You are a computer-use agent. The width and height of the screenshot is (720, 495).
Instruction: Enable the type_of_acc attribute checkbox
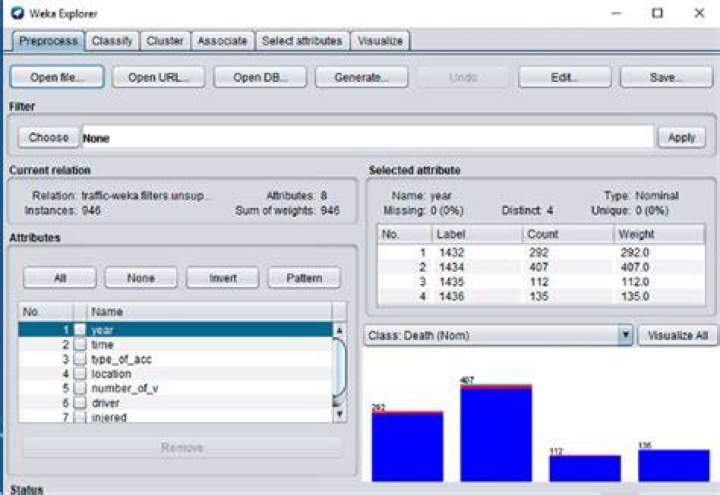[80, 359]
